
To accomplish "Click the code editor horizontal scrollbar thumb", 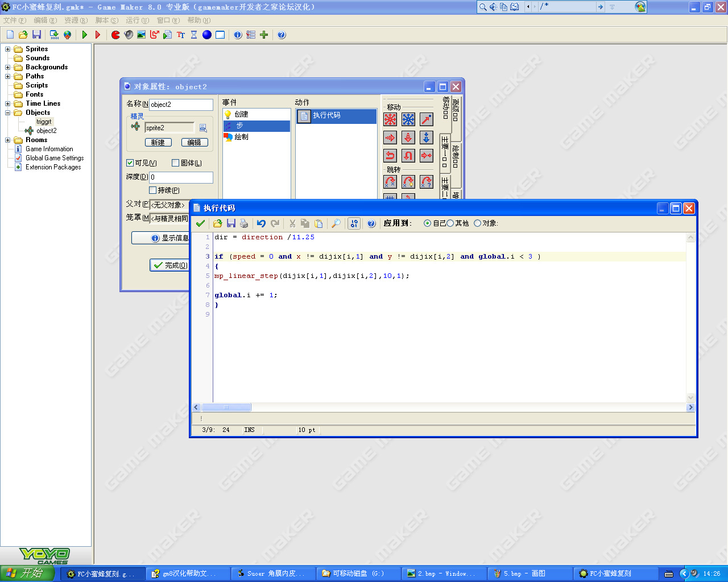I will coord(226,408).
